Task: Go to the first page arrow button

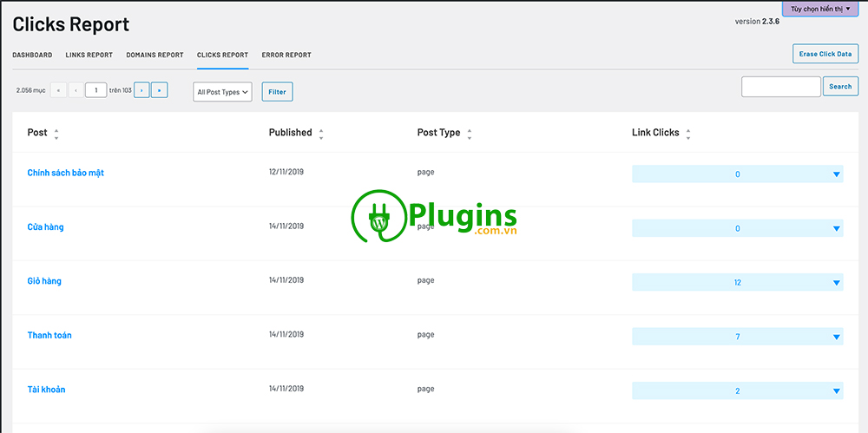Action: [58, 90]
